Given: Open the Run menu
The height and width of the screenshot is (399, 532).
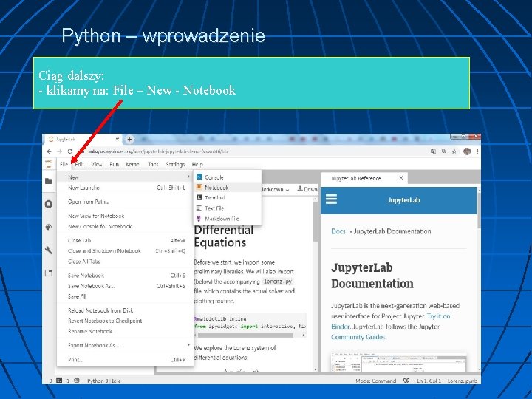Looking at the screenshot, I should tap(114, 164).
